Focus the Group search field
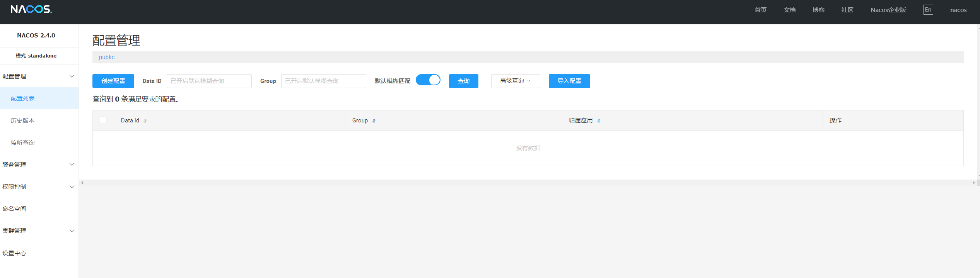The width and height of the screenshot is (980, 278). (324, 81)
